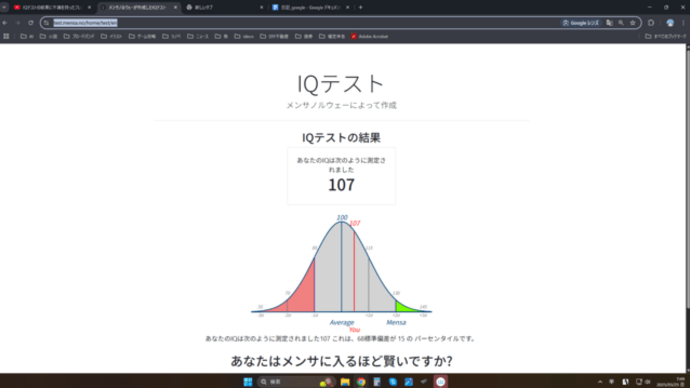Image resolution: width=690 pixels, height=388 pixels.
Task: Click the IQテスト page heading
Action: pos(341,84)
